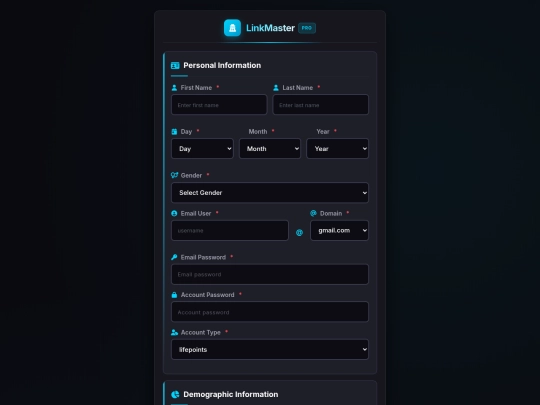
Task: Click the Demographic Information pie chart icon
Action: pos(175,394)
